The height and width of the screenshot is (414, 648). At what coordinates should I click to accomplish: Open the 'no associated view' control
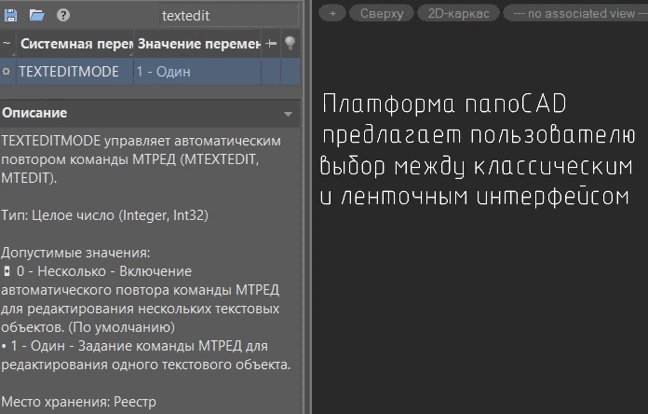pos(576,13)
